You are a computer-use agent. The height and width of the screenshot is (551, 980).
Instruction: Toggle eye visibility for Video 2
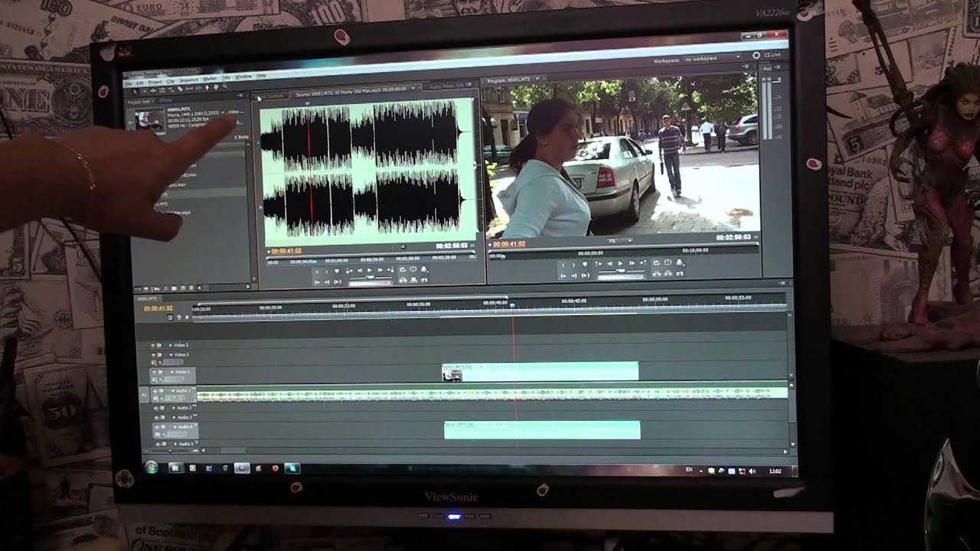(153, 355)
